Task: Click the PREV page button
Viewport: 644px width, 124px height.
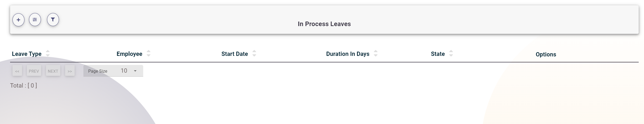Action: [x=34, y=71]
